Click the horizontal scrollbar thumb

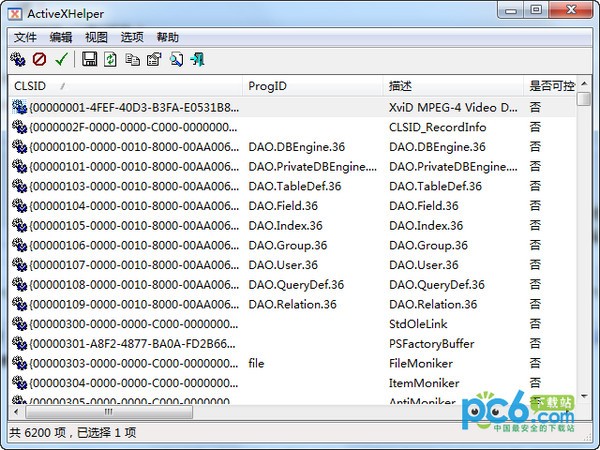coord(109,412)
